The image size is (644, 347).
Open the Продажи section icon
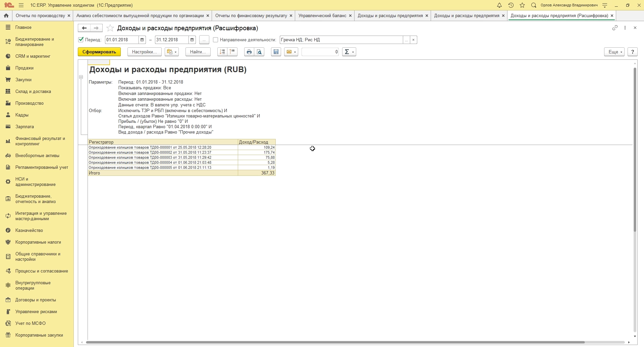(8, 68)
